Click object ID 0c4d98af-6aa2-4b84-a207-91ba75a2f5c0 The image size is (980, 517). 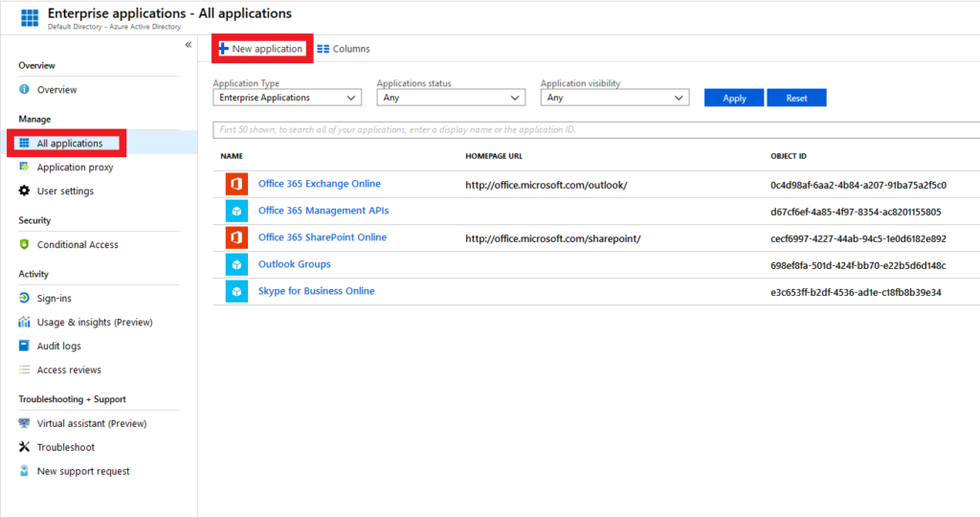click(x=858, y=185)
